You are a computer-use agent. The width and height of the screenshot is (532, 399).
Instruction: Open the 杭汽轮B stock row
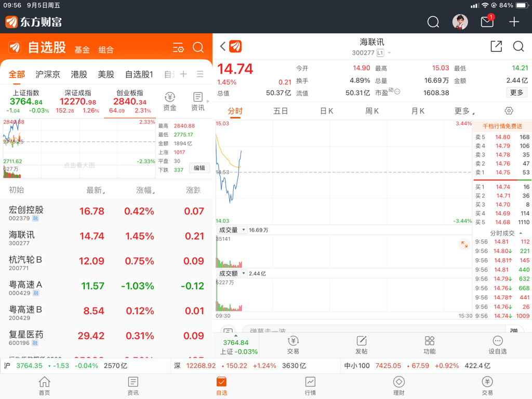pos(106,261)
